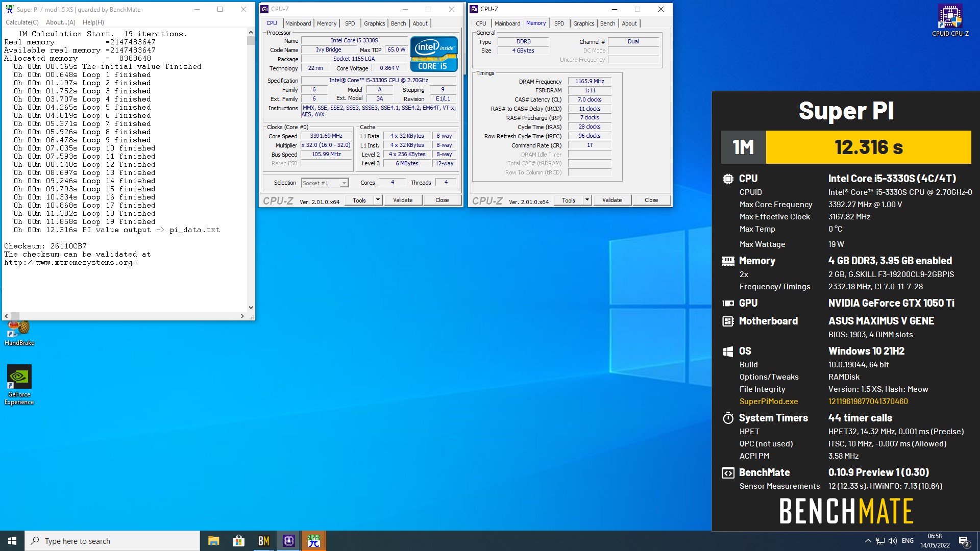Screen dimensions: 980x551
Task: Click the Checksum: 26110CB7 line
Action: click(x=45, y=246)
